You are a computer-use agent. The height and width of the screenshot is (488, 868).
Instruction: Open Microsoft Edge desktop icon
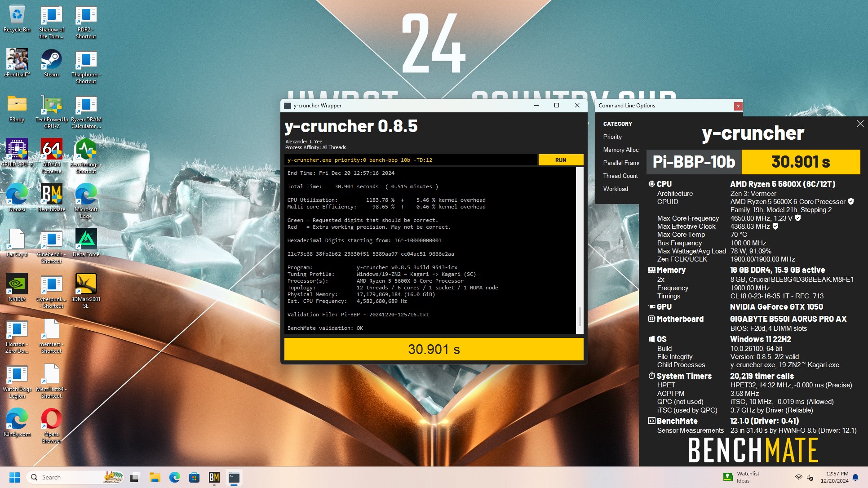[x=86, y=202]
